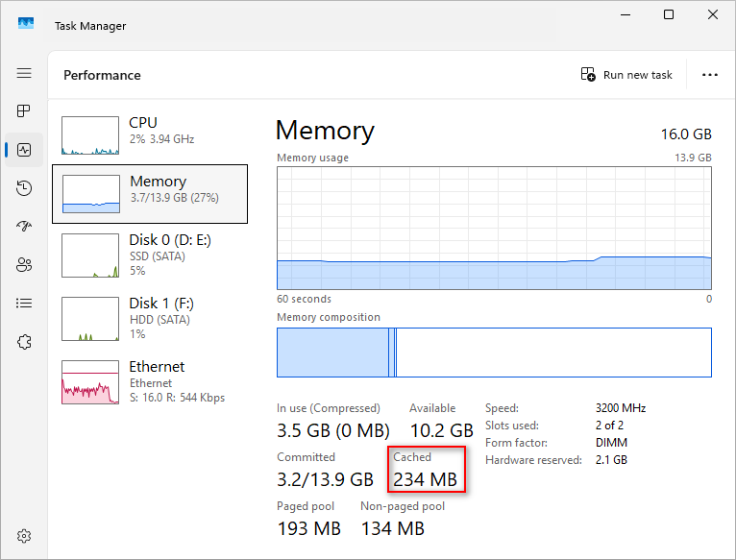Open the Details list page icon
Screen dimensions: 736x560
[24, 304]
